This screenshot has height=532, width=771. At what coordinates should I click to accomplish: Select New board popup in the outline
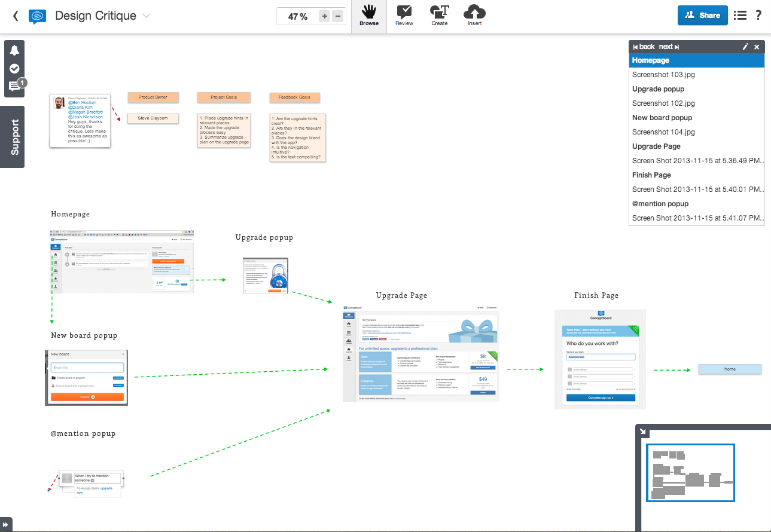697,118
